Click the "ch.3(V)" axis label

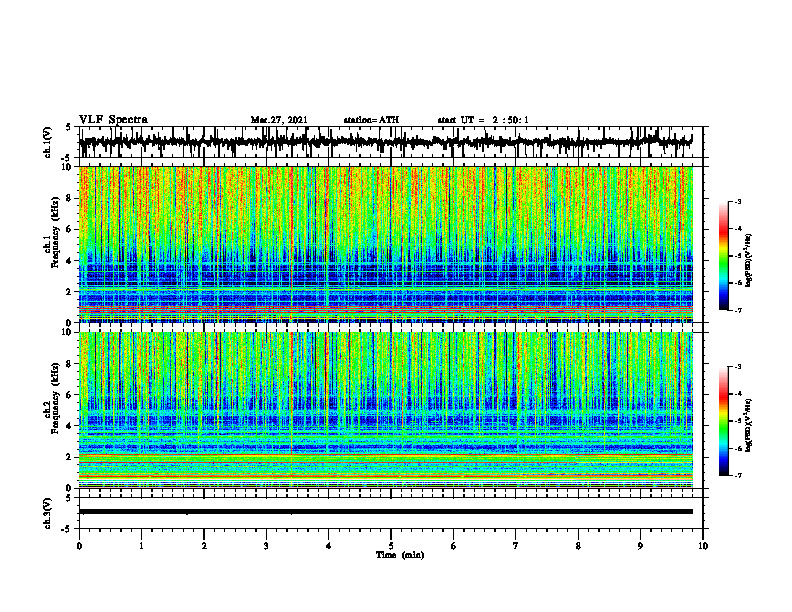pos(47,513)
